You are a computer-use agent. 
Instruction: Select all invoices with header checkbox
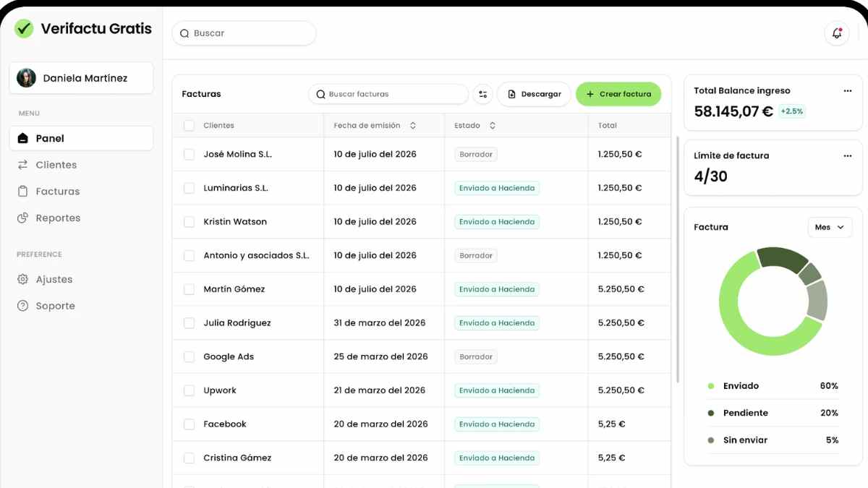[x=189, y=126]
